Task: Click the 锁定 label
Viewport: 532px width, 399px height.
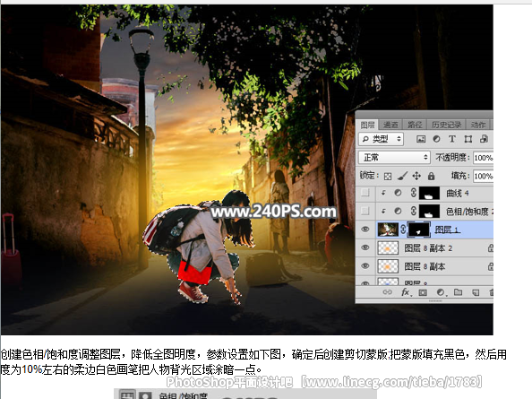Action: pyautogui.click(x=369, y=175)
